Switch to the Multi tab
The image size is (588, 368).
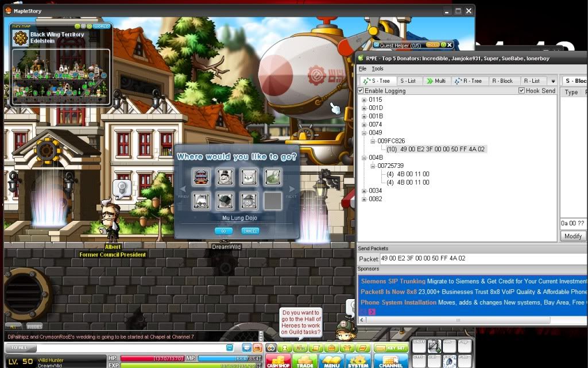click(436, 80)
